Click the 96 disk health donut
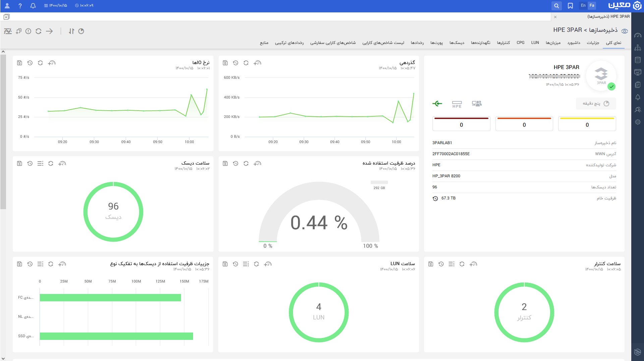Viewport: 644px width, 361px height. click(113, 212)
